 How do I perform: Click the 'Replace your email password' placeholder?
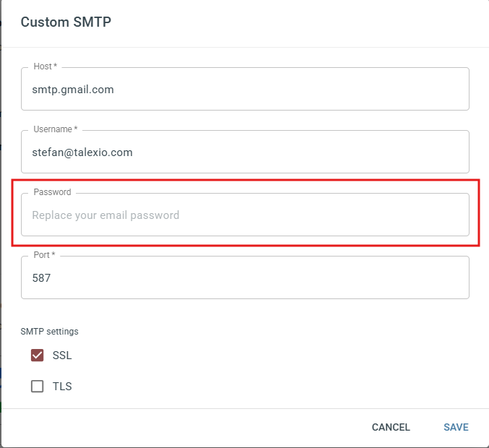[105, 215]
